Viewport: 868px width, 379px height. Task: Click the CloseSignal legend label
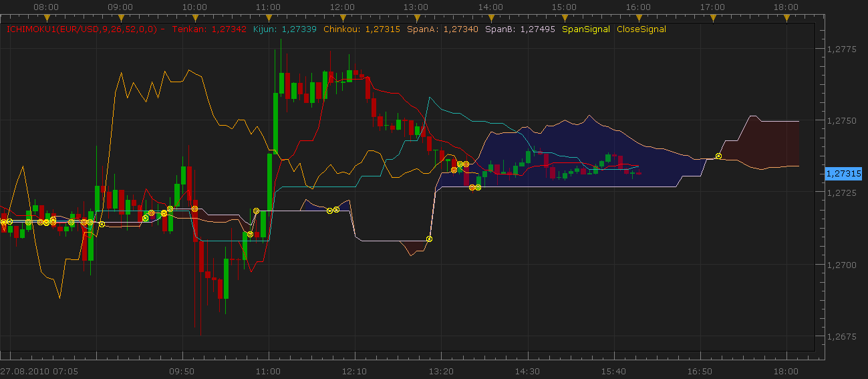pos(641,29)
